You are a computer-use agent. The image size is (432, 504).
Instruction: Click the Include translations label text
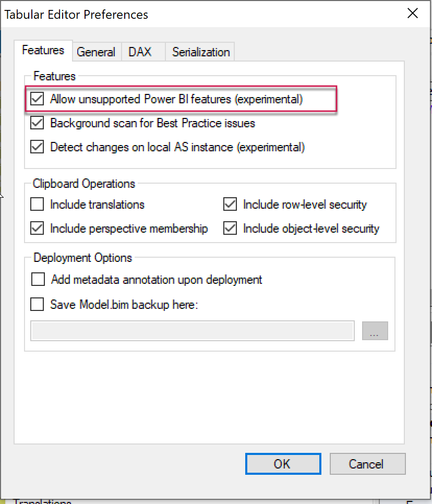(x=98, y=205)
